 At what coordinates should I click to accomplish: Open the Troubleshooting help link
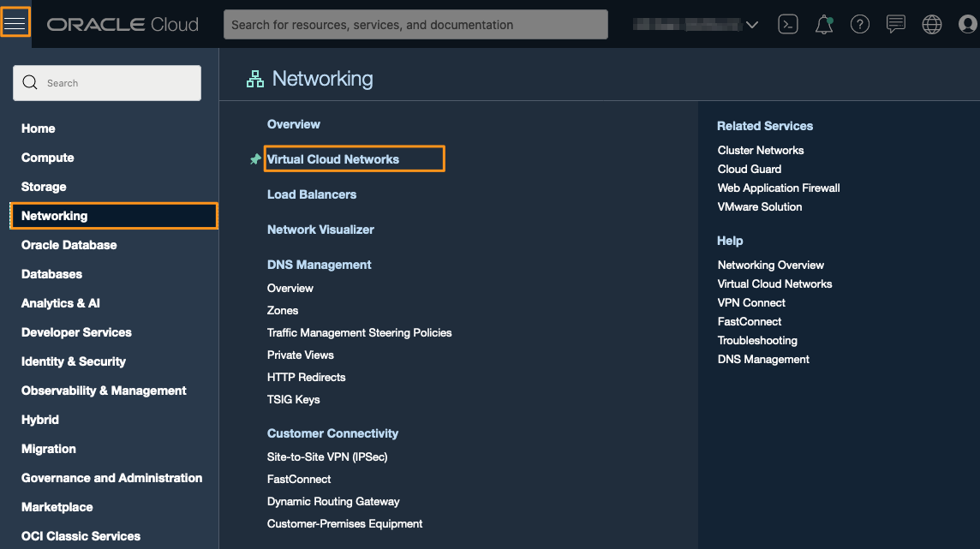pos(757,340)
